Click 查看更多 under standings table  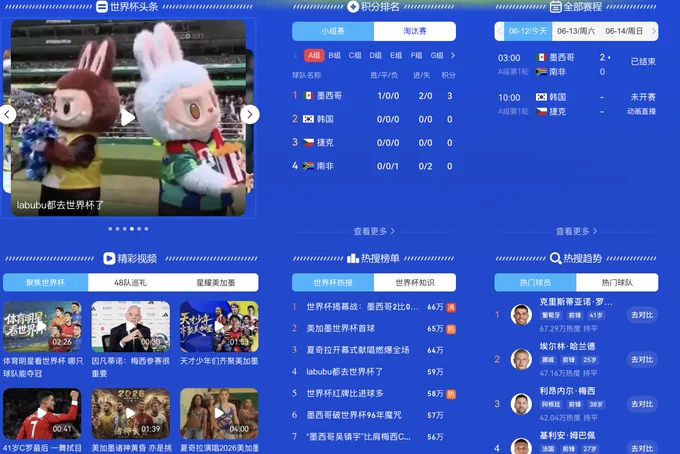[374, 232]
